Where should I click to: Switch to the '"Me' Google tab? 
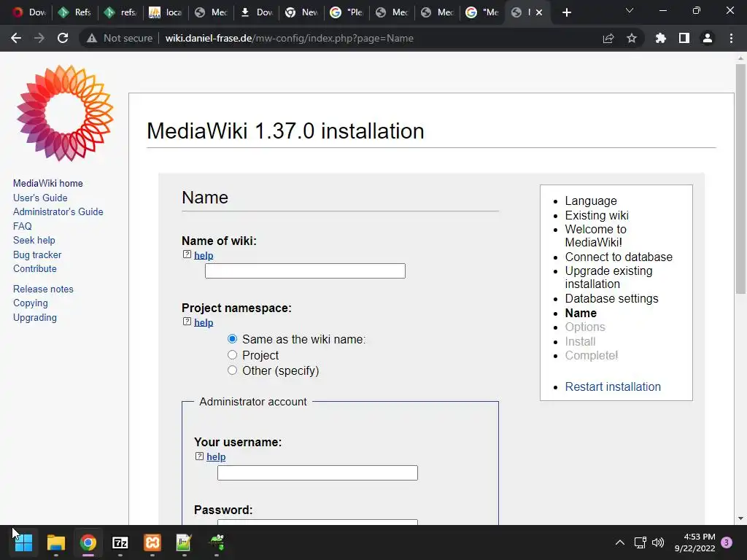tap(482, 12)
